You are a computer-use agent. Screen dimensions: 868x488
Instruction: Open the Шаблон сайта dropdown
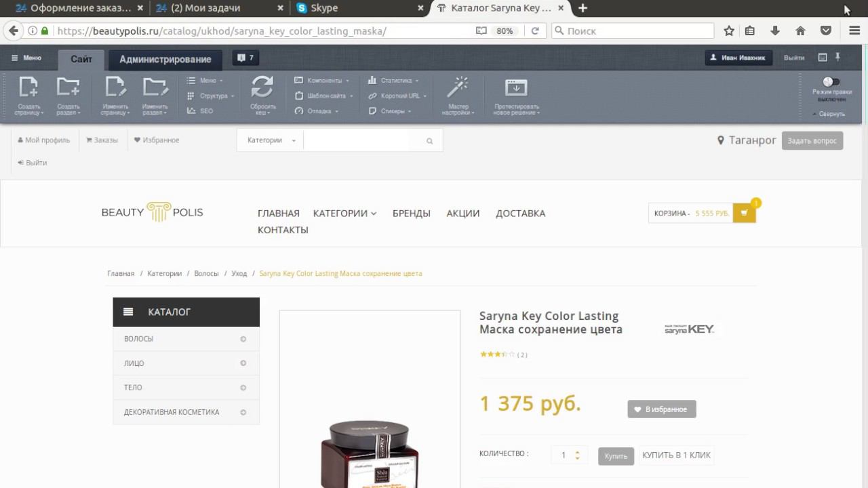(x=324, y=96)
